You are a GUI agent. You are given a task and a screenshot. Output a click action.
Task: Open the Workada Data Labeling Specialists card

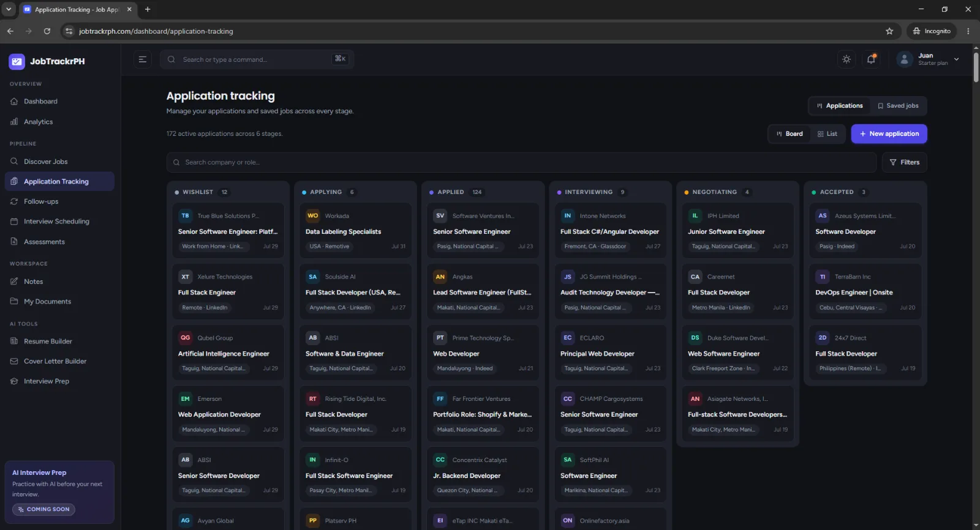coord(355,231)
